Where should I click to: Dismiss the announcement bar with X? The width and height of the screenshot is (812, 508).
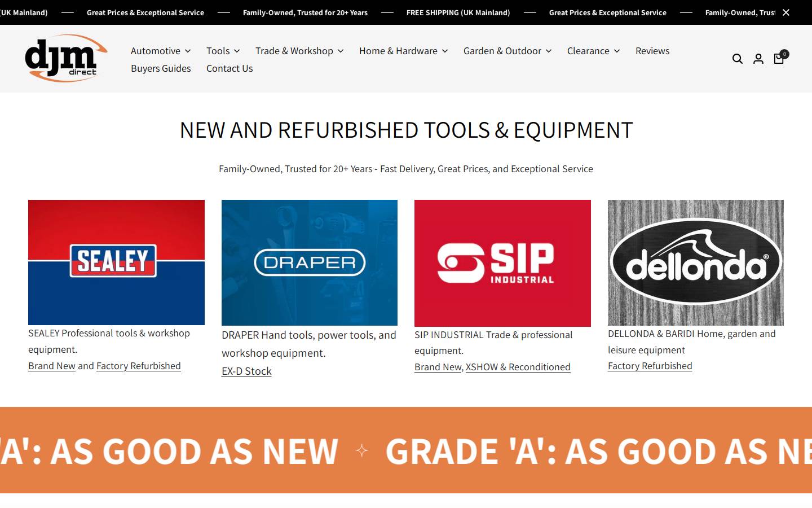[x=786, y=12]
